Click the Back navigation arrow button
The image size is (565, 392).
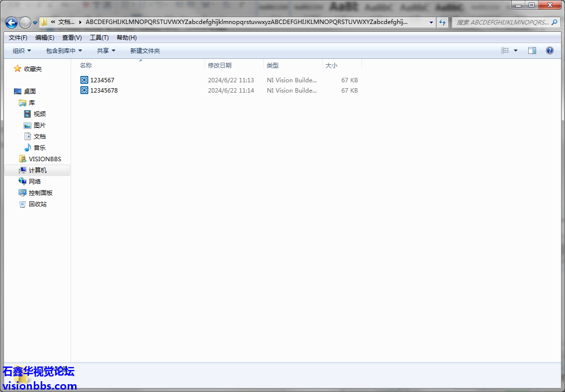point(11,23)
